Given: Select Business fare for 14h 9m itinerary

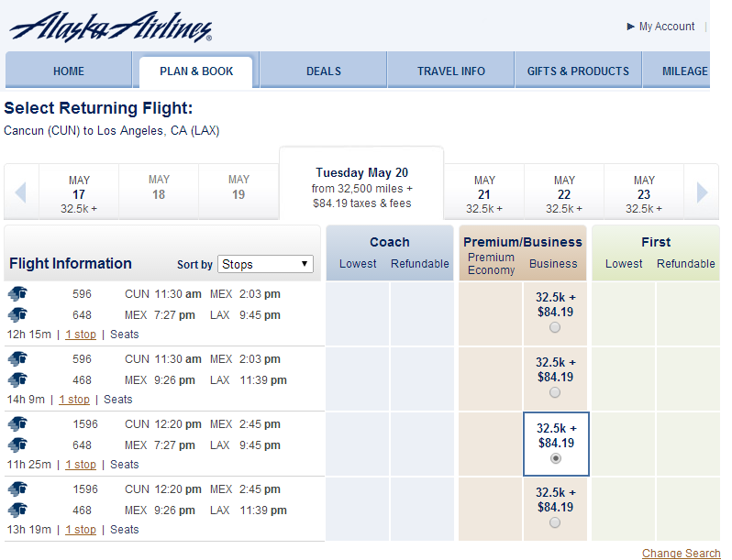Looking at the screenshot, I should 555,392.
